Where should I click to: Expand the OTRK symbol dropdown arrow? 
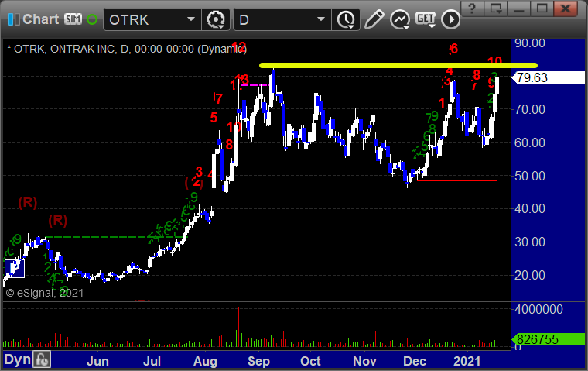(x=191, y=19)
